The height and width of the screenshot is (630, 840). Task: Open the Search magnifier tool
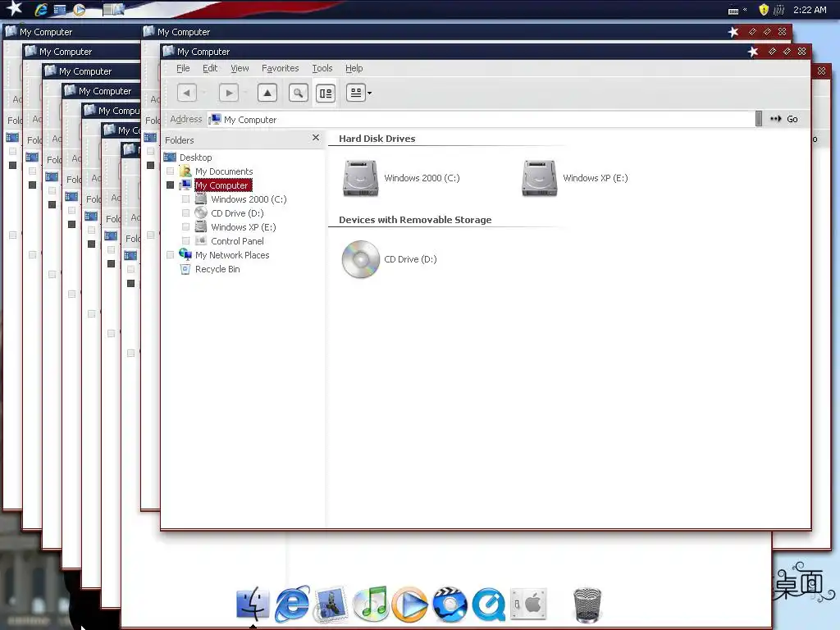coord(299,93)
